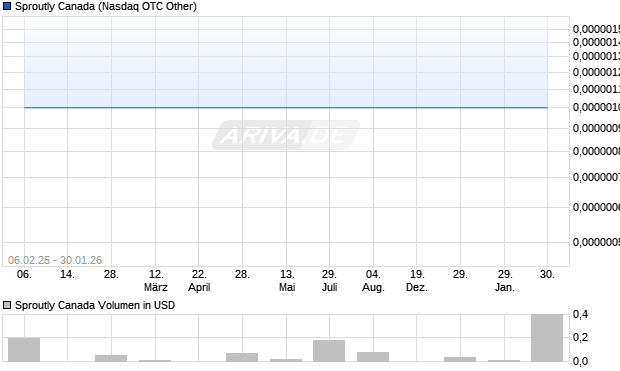The width and height of the screenshot is (620, 371).
Task: Click the '29. Jan.' x-axis label
Action: [x=505, y=280]
